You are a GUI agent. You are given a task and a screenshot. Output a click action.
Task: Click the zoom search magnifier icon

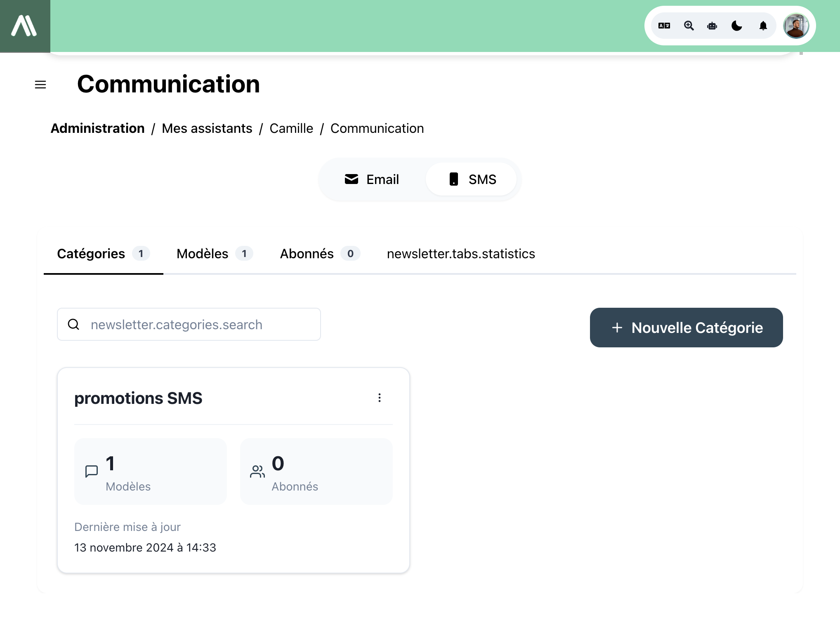click(689, 26)
